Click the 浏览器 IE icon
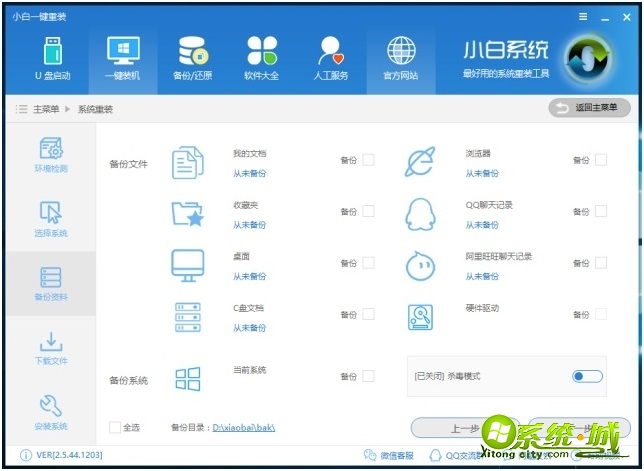This screenshot has width=644, height=471. 420,161
